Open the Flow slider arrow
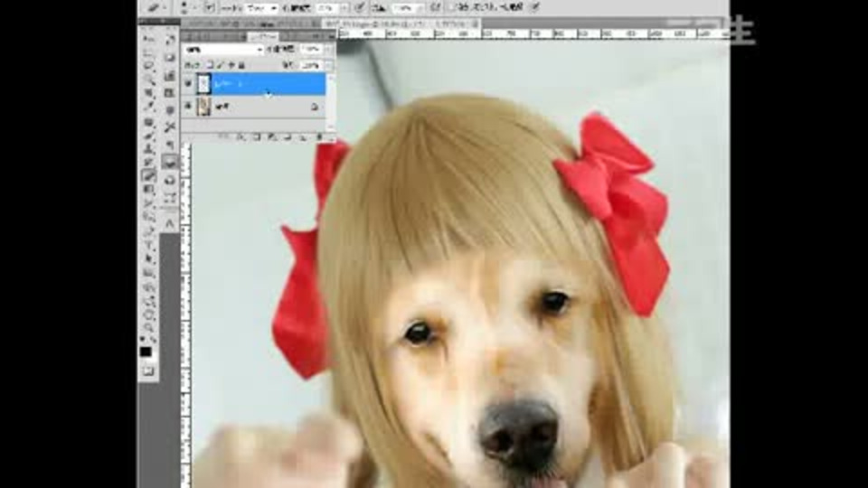This screenshot has height=488, width=868. [420, 8]
